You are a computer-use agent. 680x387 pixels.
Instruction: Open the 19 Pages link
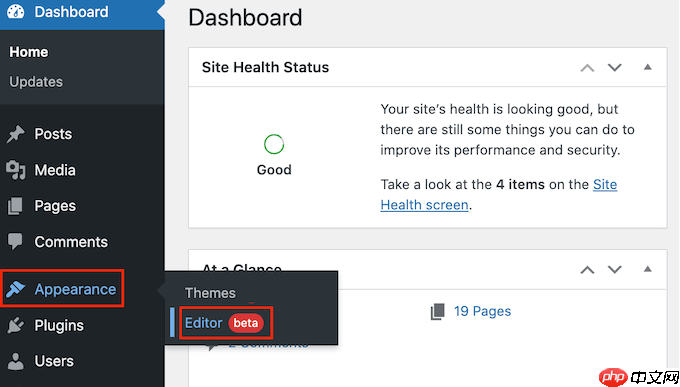[x=482, y=311]
